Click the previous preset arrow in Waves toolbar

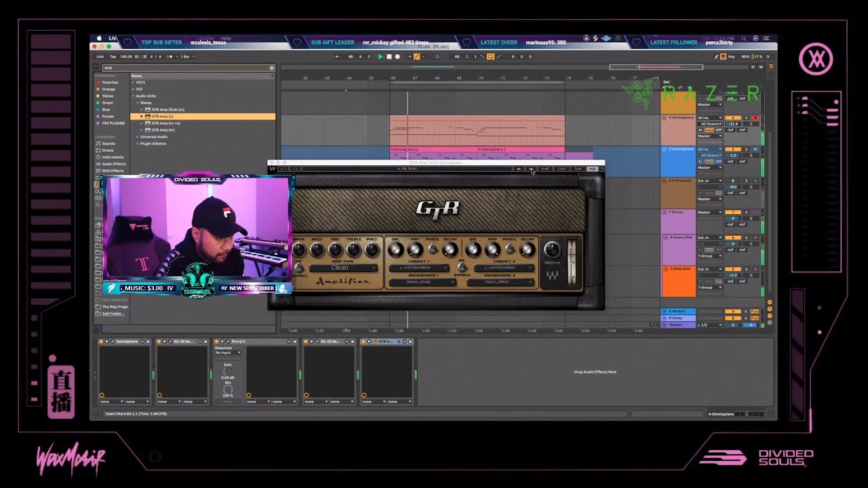[x=519, y=169]
